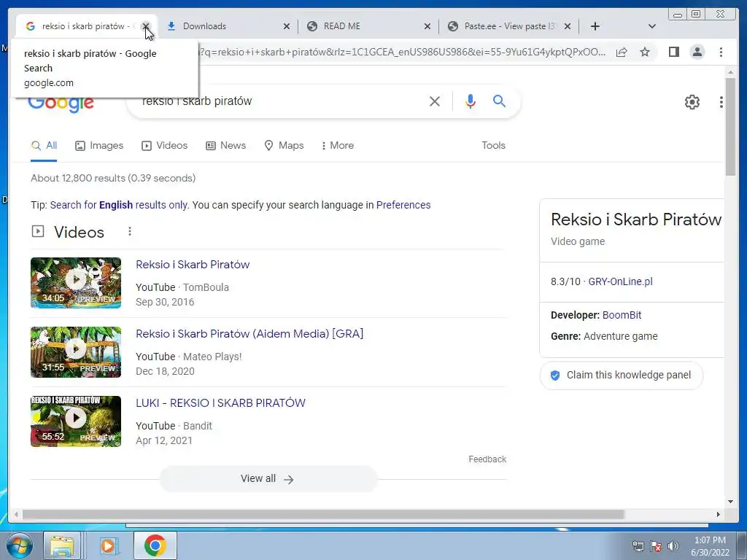Switch to Maps results

pyautogui.click(x=284, y=146)
